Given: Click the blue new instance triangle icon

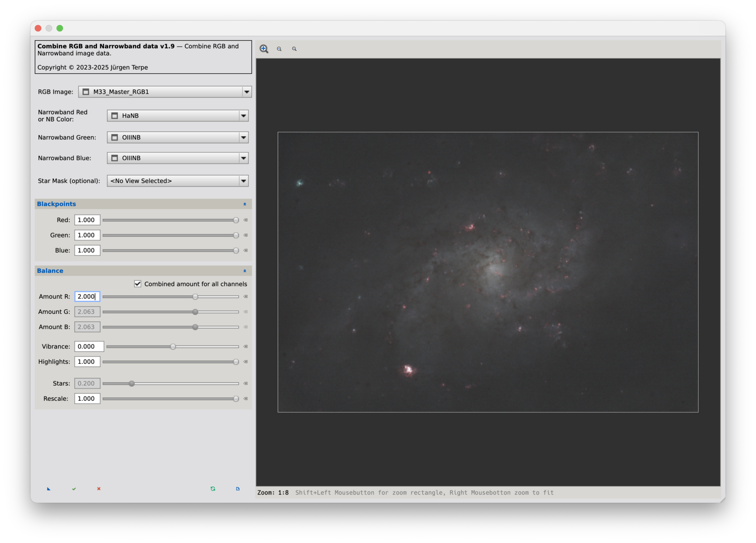Looking at the screenshot, I should pos(49,489).
